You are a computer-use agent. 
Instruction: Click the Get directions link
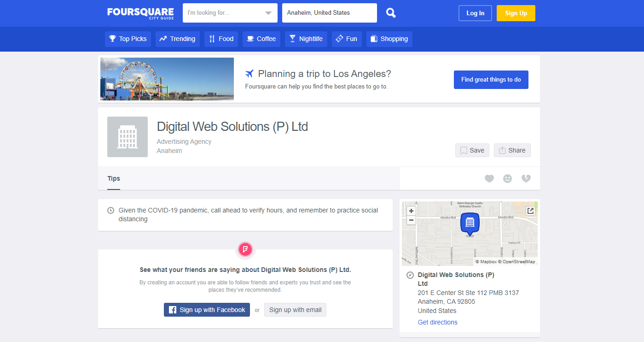pyautogui.click(x=438, y=322)
